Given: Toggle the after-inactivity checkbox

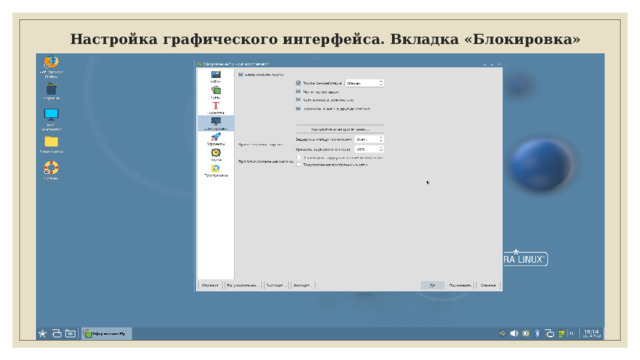Looking at the screenshot, I should 298,83.
